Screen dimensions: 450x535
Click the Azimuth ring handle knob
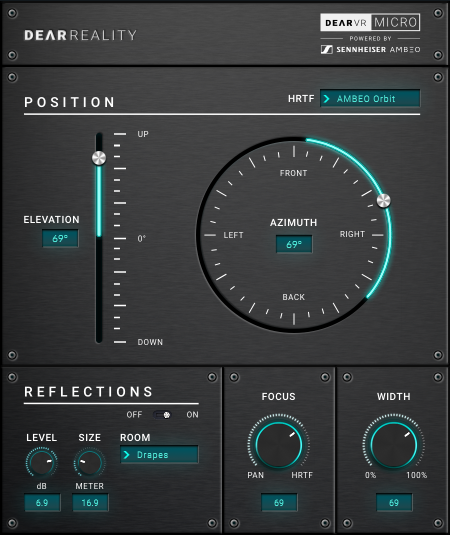click(x=383, y=201)
